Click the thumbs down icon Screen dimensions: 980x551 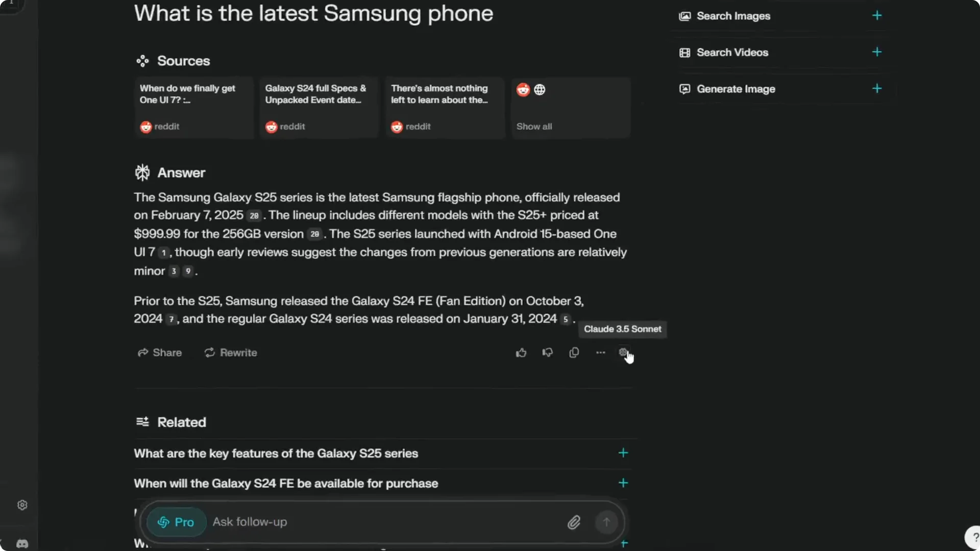point(547,353)
